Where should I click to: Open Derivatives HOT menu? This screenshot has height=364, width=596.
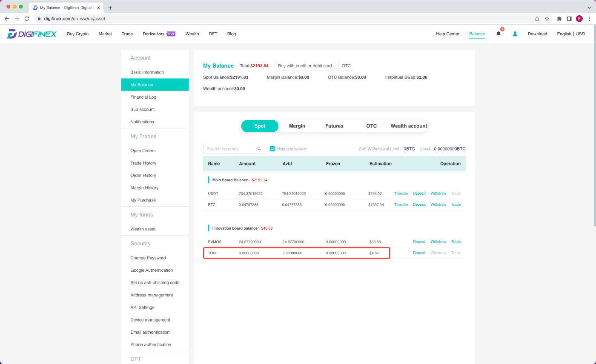[159, 34]
